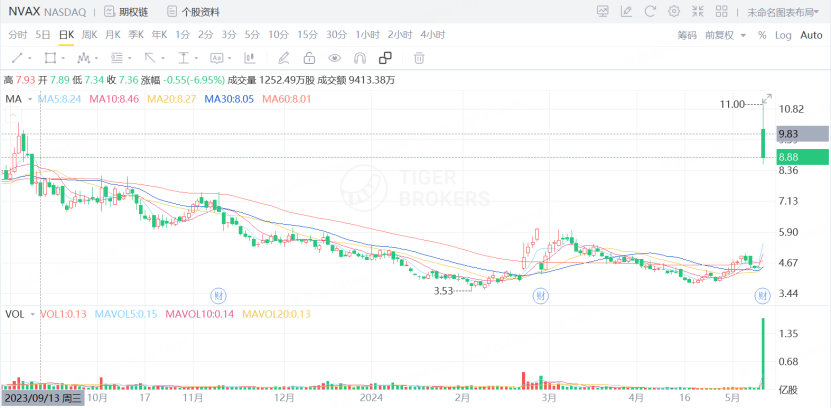Toggle Log scale mode
The width and height of the screenshot is (831, 408).
(783, 35)
